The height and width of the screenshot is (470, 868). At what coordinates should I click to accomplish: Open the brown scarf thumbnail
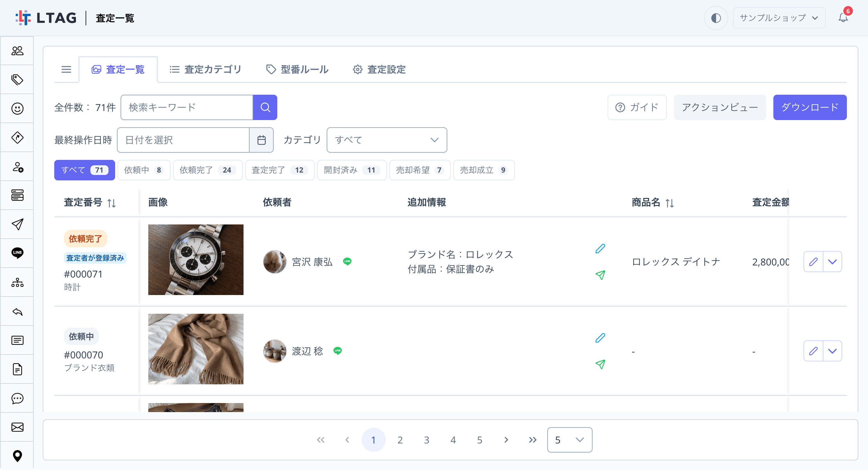196,349
